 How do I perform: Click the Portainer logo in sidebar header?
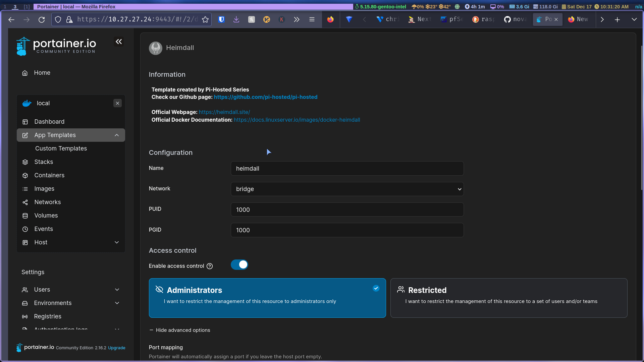tap(56, 46)
